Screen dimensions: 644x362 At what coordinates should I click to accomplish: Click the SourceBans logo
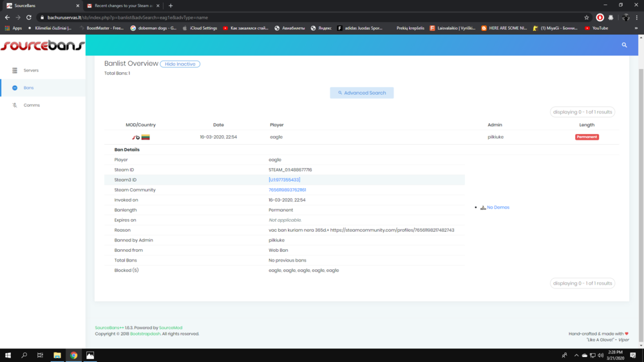(x=42, y=46)
